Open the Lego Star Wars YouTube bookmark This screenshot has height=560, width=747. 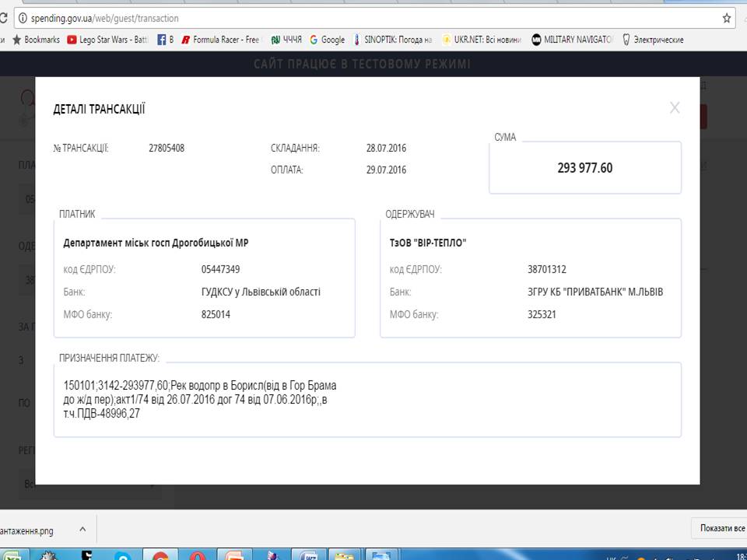(x=107, y=40)
